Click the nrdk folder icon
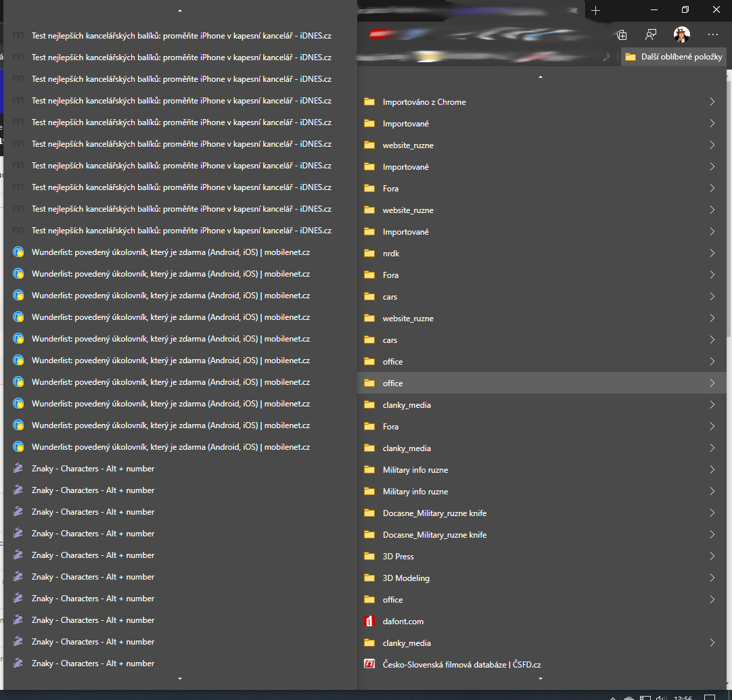 (x=369, y=254)
